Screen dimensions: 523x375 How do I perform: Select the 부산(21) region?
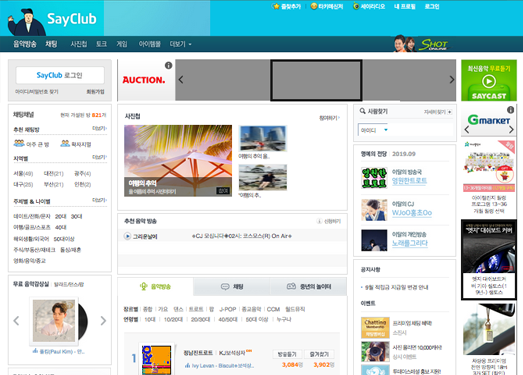pyautogui.click(x=53, y=184)
